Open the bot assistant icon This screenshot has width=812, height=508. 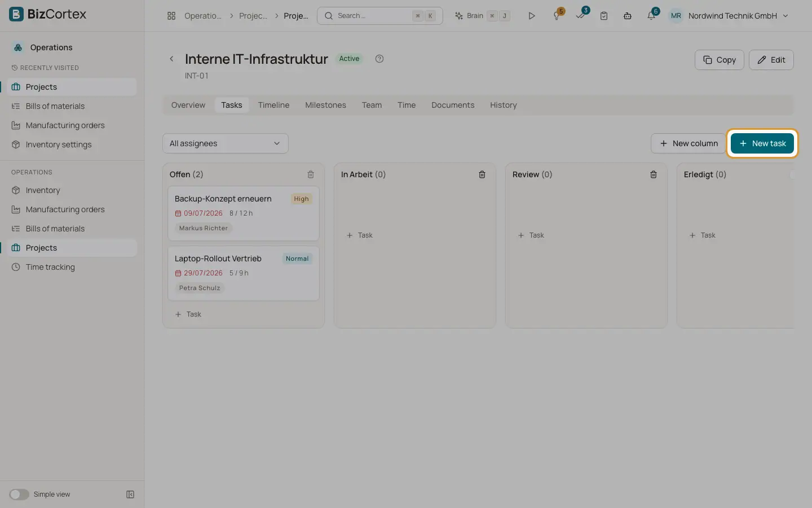[x=628, y=16]
